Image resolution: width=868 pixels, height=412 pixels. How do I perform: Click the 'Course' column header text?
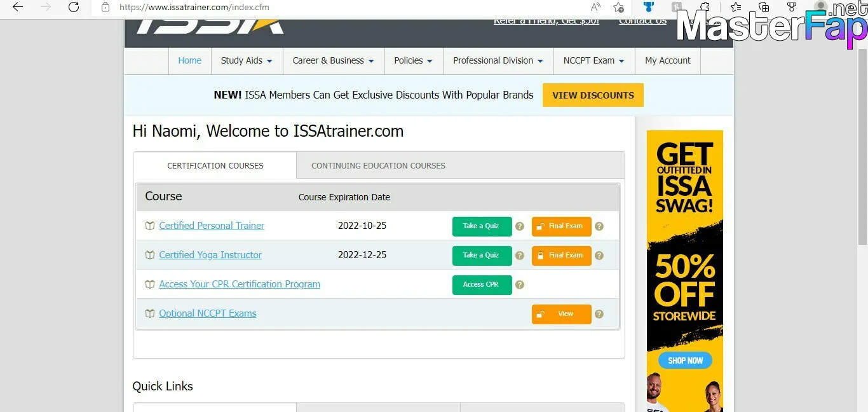(163, 196)
